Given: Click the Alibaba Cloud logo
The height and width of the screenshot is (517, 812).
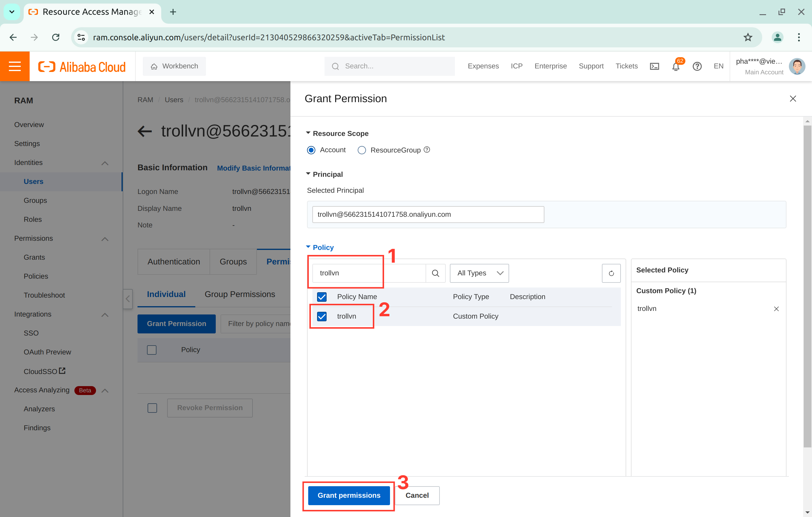Looking at the screenshot, I should [82, 67].
